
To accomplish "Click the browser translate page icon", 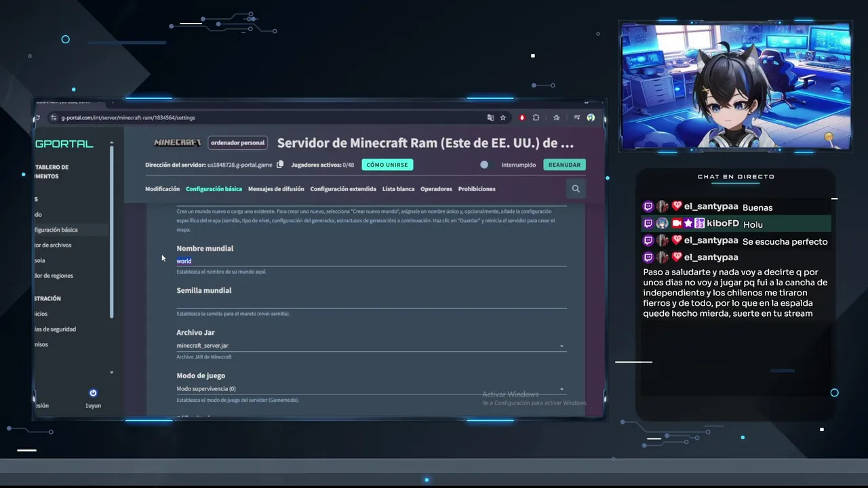I will [490, 117].
